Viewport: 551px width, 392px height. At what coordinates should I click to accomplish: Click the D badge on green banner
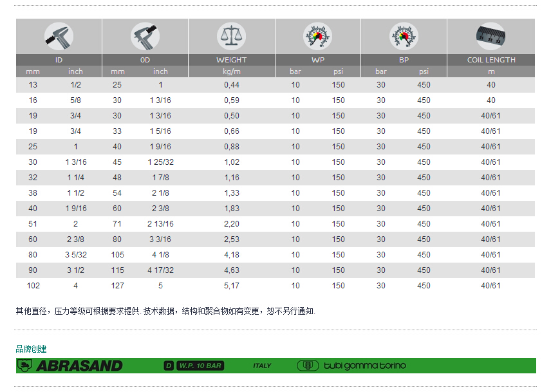pos(169,366)
